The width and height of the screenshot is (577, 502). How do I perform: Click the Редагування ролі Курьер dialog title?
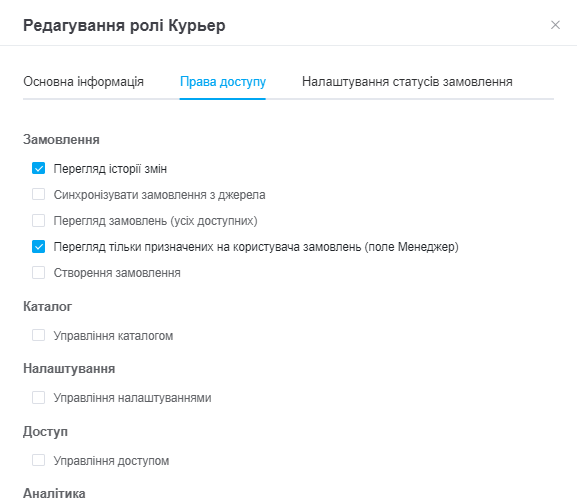click(124, 26)
